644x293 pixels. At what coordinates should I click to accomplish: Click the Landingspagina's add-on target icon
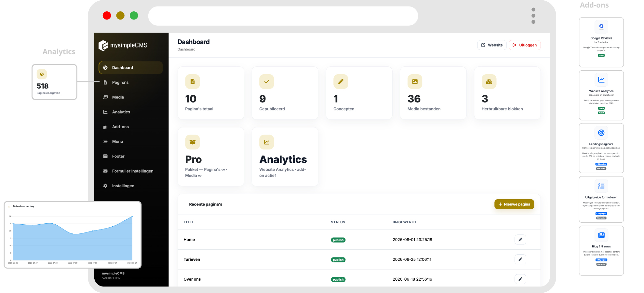point(601,133)
